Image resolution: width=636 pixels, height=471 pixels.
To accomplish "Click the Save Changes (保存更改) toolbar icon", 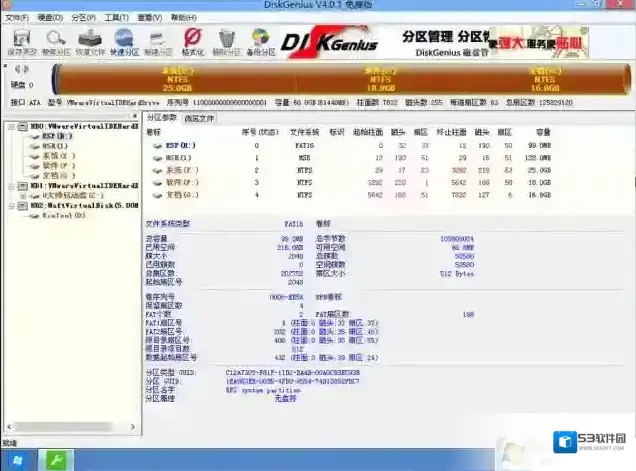I will (x=19, y=42).
